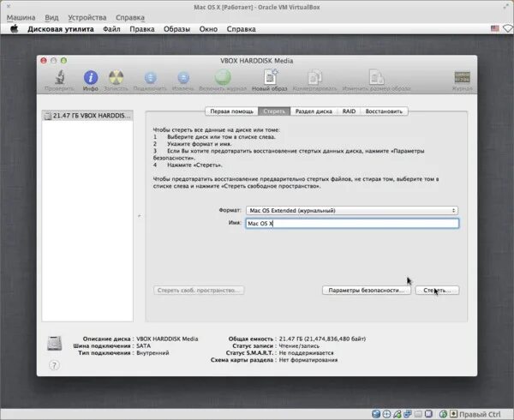Click the VirtualBox optical disc indicator

pos(386,414)
